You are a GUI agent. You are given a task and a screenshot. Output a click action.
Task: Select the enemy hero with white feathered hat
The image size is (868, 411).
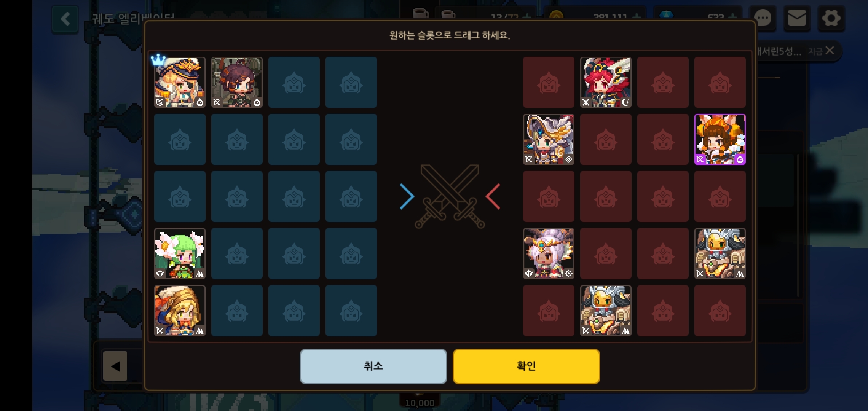point(549,139)
